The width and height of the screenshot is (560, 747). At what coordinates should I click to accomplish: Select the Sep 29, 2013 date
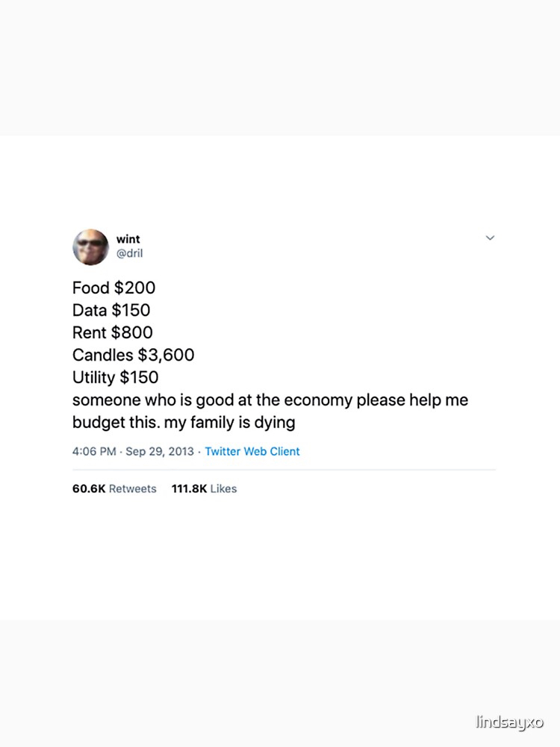(x=161, y=451)
